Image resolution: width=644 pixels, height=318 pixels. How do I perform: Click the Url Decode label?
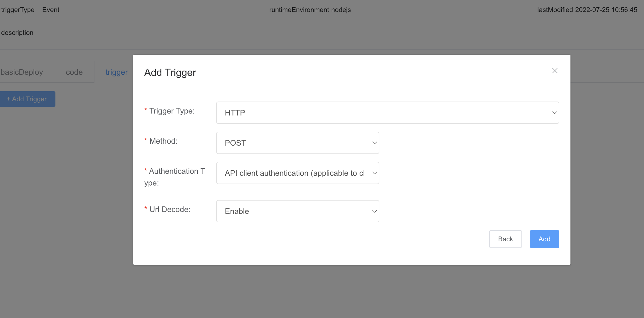pos(170,209)
